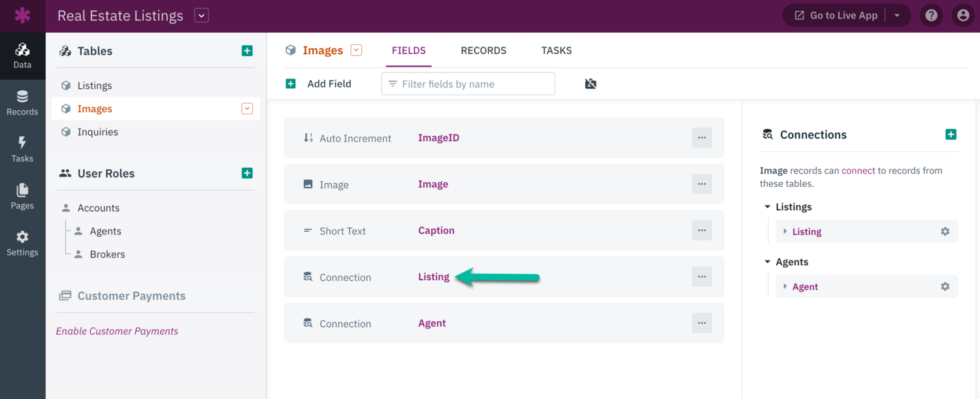Click the Enable Customer Payments link
This screenshot has width=980, height=399.
point(117,331)
